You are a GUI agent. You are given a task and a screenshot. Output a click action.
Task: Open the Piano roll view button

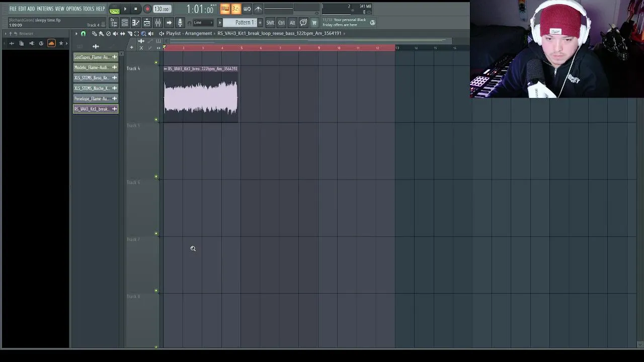pos(135,23)
